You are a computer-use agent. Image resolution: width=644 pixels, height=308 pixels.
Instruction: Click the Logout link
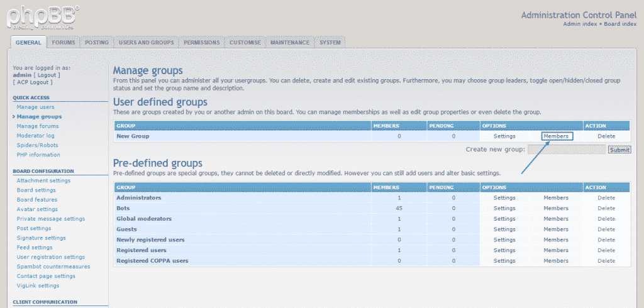pyautogui.click(x=47, y=75)
